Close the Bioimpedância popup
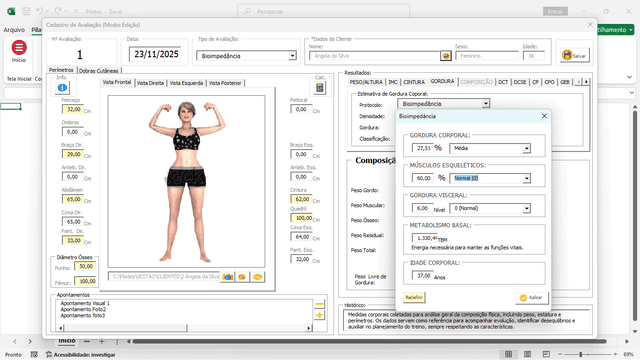The height and width of the screenshot is (360, 640). pos(544,116)
